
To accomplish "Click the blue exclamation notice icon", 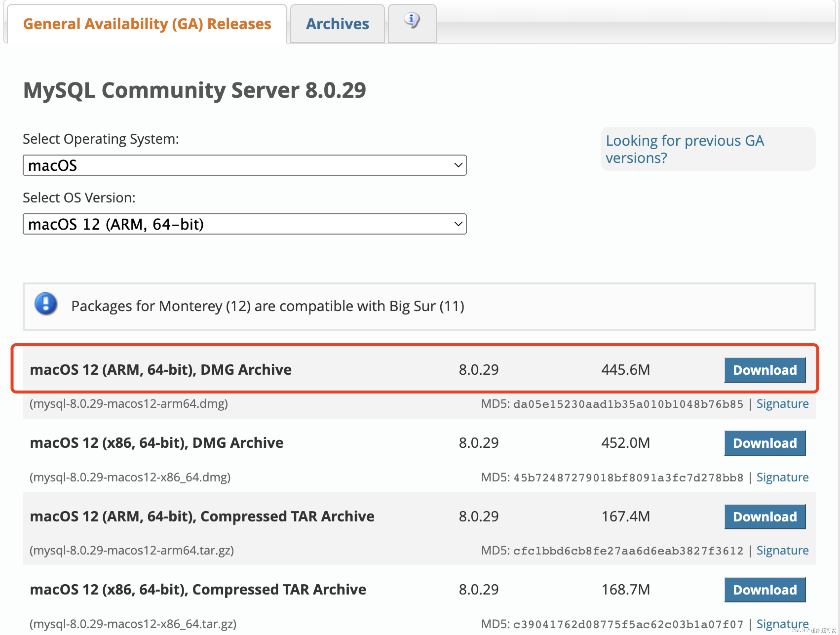I will 46,304.
